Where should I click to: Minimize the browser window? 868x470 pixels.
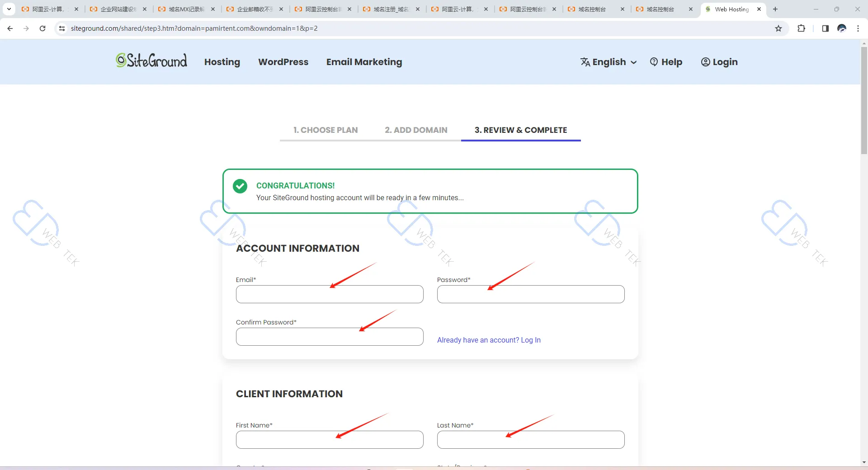pos(816,9)
